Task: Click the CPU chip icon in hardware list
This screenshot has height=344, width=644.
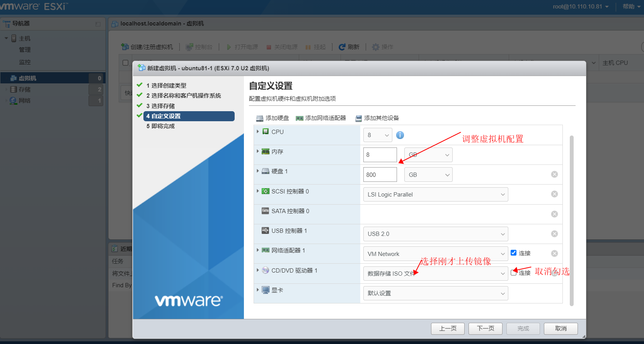Action: click(266, 132)
